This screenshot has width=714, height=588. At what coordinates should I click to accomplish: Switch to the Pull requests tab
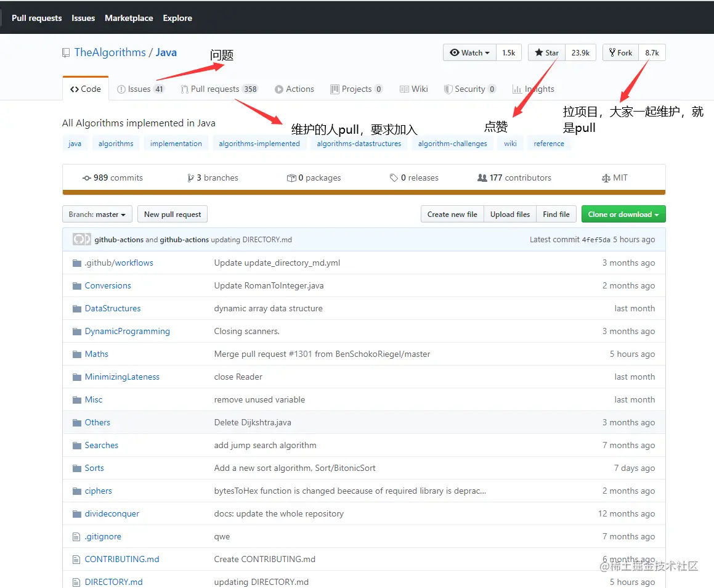pyautogui.click(x=219, y=89)
